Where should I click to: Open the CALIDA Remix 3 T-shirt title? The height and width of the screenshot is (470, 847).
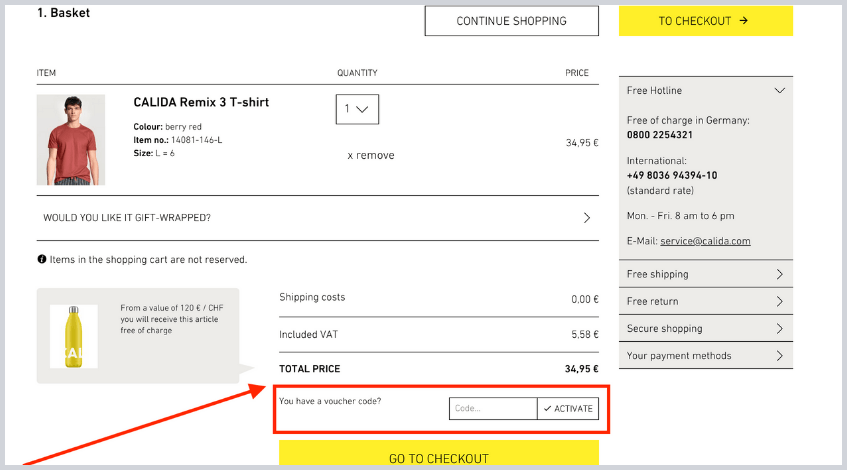[201, 102]
